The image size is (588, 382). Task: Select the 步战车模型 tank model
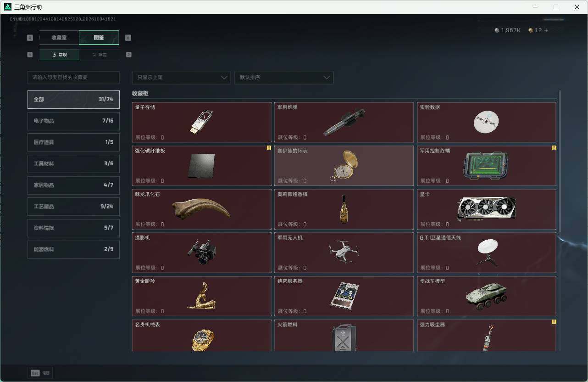coord(487,296)
